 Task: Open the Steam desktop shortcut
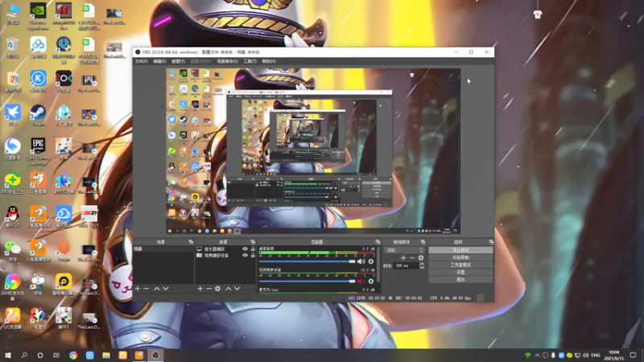point(38,115)
